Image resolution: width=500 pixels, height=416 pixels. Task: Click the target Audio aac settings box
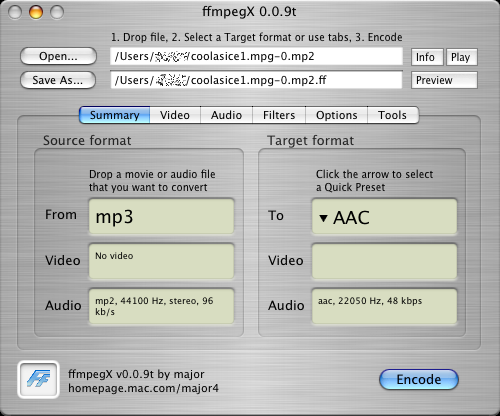point(384,306)
